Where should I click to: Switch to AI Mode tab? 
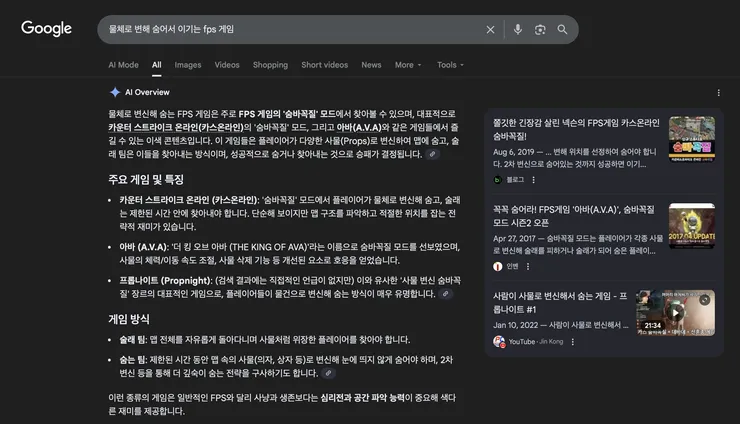pos(123,65)
